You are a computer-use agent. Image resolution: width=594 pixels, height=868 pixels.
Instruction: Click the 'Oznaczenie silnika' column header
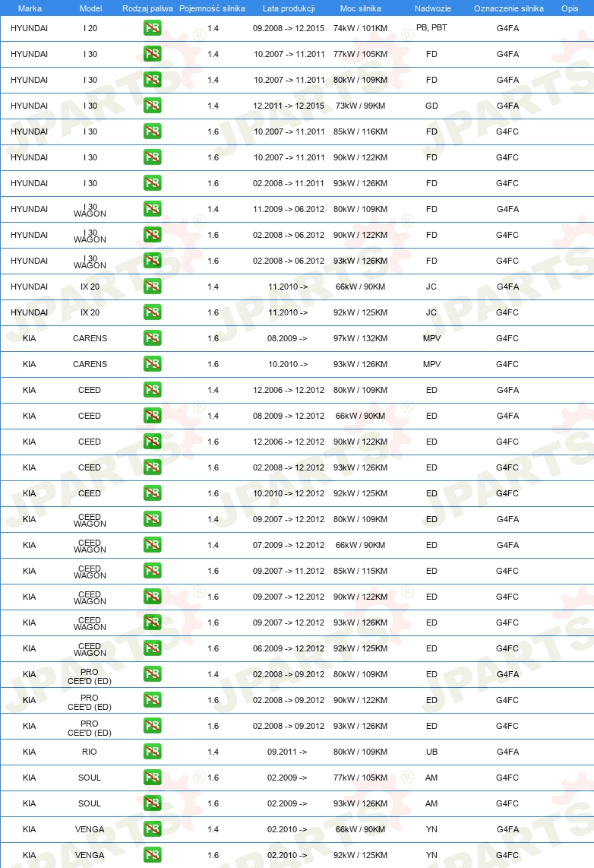509,8
